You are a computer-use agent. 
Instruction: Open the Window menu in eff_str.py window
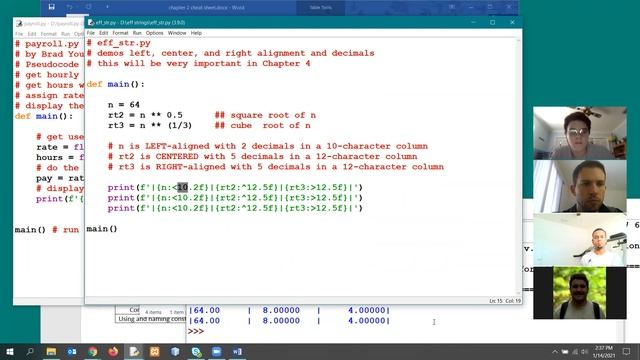[x=177, y=33]
